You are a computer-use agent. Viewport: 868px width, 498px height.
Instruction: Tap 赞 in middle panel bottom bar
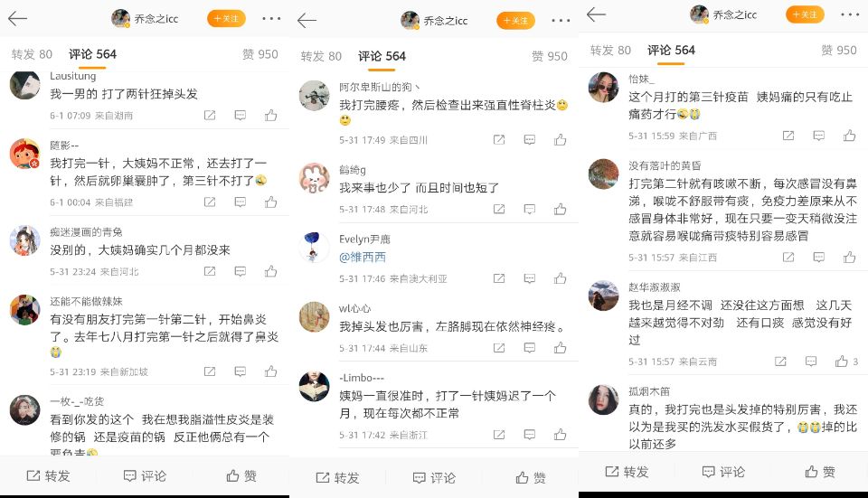[x=531, y=477]
